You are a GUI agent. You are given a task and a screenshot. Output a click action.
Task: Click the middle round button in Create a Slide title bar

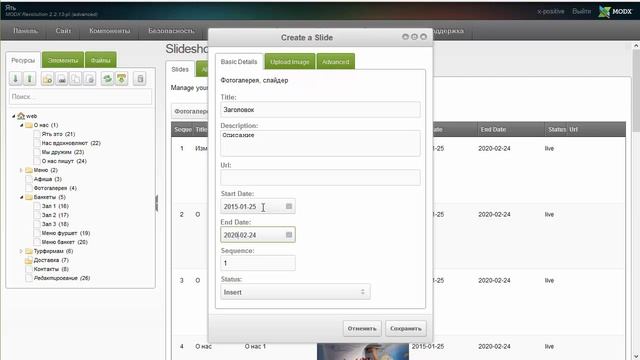coord(414,37)
